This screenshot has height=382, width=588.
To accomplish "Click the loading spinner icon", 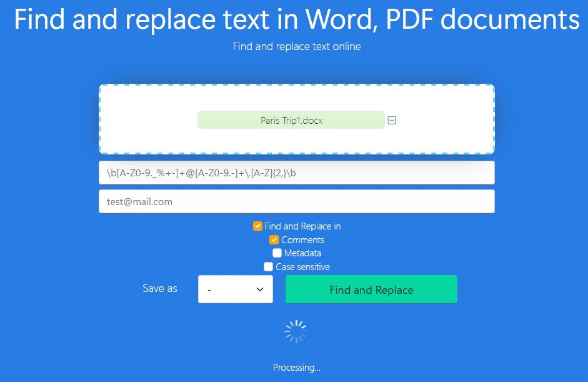I will [296, 332].
